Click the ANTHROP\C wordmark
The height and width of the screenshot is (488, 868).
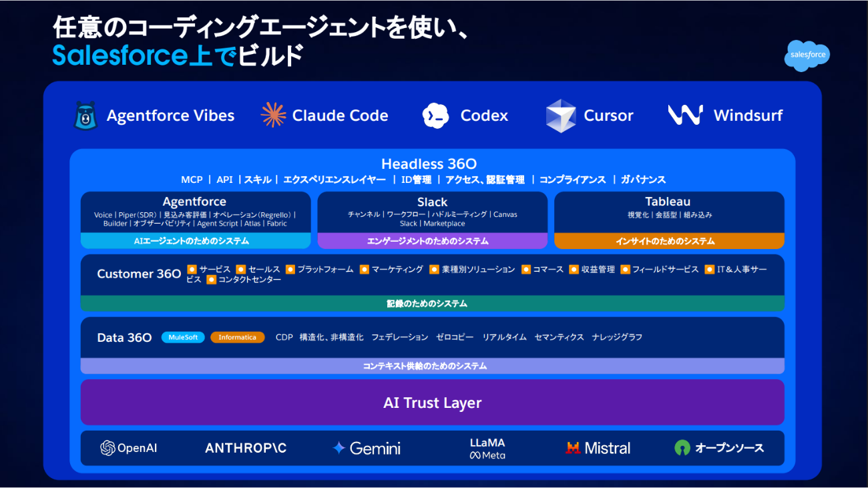click(246, 448)
